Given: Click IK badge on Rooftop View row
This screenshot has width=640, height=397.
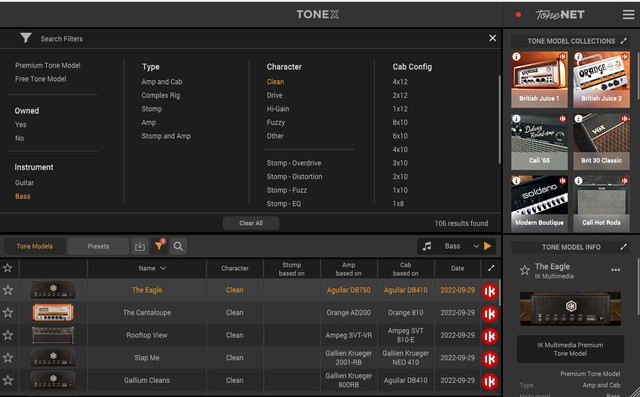Looking at the screenshot, I should coord(489,336).
